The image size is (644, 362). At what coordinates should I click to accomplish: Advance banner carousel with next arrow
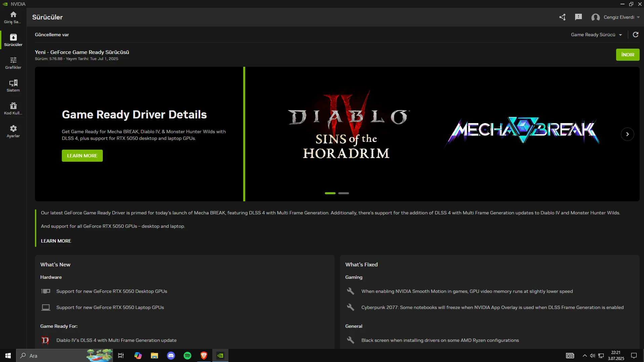tap(627, 134)
